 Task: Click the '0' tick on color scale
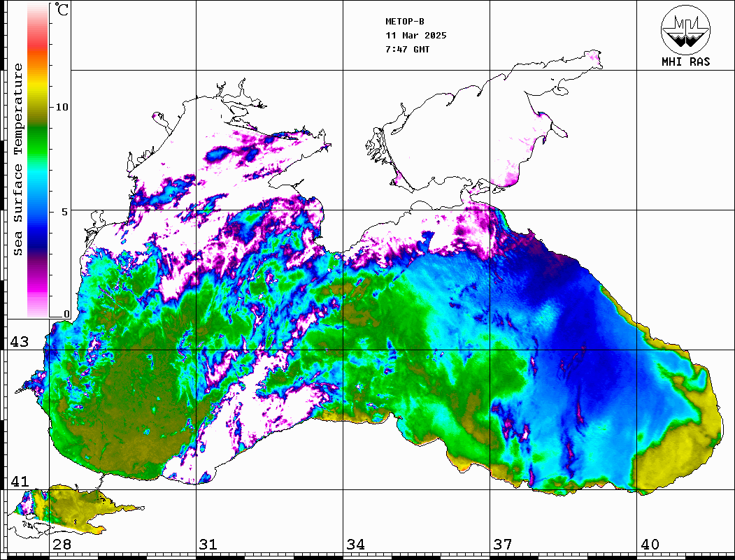(66, 314)
